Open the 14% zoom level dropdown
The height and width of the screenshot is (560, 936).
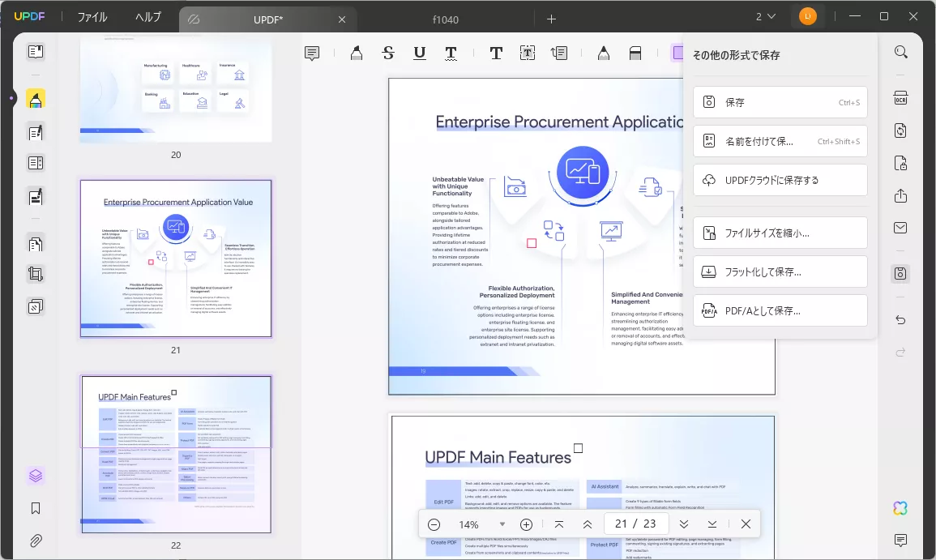(502, 524)
